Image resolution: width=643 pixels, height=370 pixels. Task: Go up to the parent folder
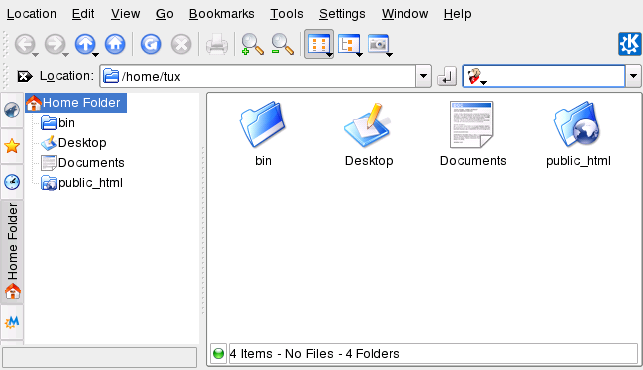[84, 44]
